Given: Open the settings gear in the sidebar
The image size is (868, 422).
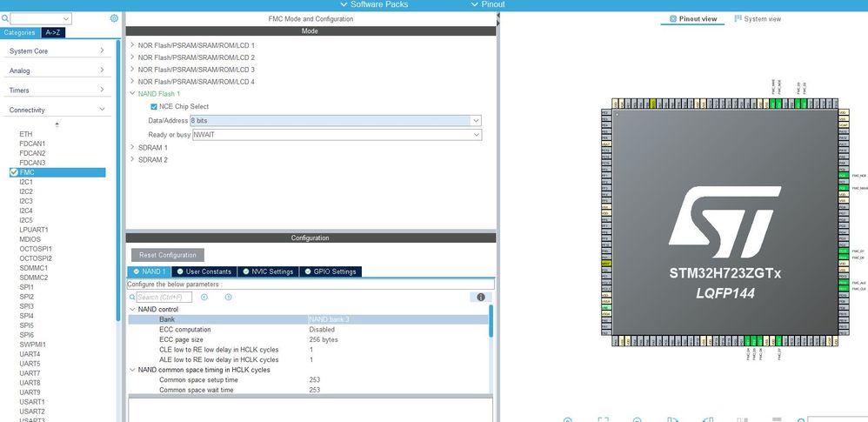Looking at the screenshot, I should point(114,18).
